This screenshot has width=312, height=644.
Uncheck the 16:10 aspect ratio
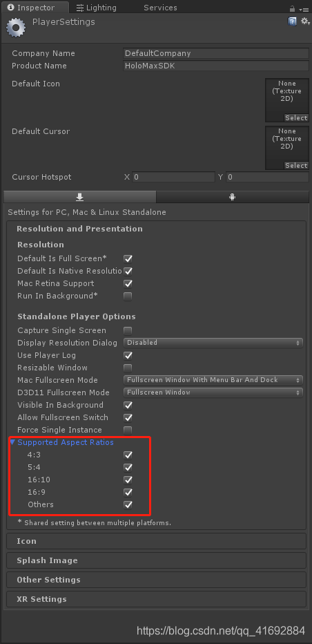click(x=128, y=480)
